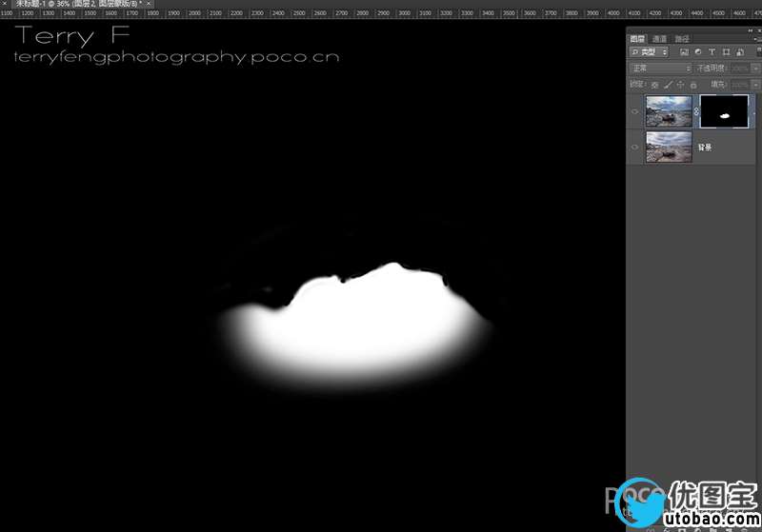Lock image pixels brush icon

pos(669,85)
